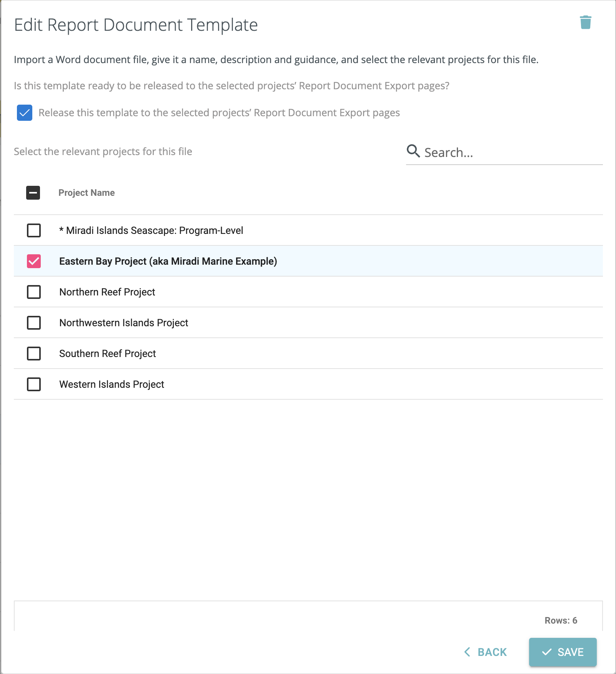616x674 pixels.
Task: Click the checkmark icon on Save
Action: (546, 652)
